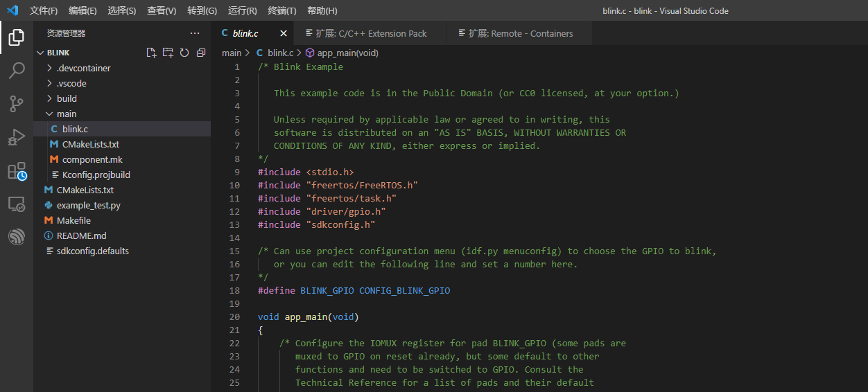The image size is (868, 392).
Task: Open explorer More Actions ellipsis
Action: point(195,33)
